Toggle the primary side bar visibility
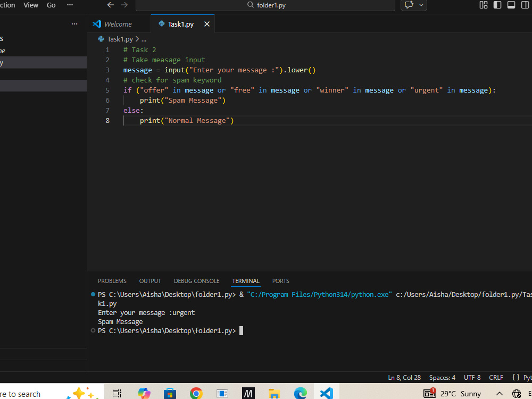Screen dimensions: 532x399 pyautogui.click(x=497, y=5)
